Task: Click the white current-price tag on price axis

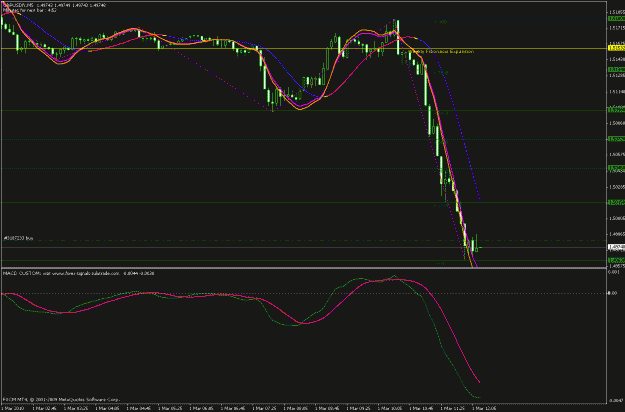Action: pyautogui.click(x=616, y=247)
